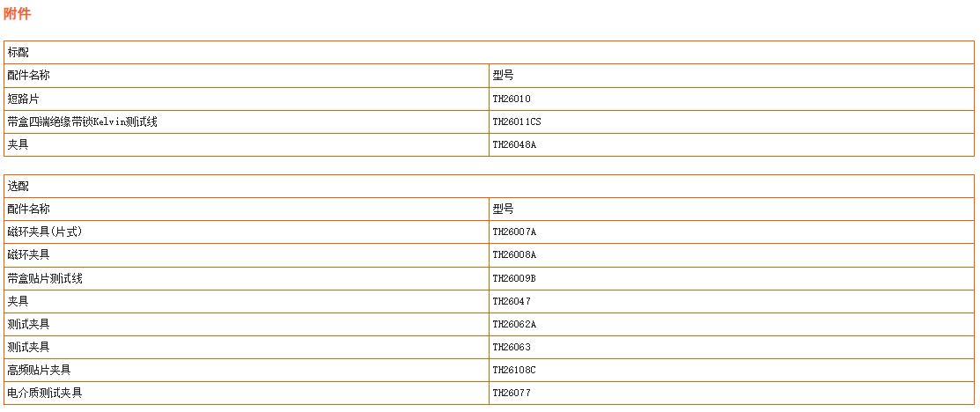
Task: Select model number TH26077
Action: [x=512, y=393]
